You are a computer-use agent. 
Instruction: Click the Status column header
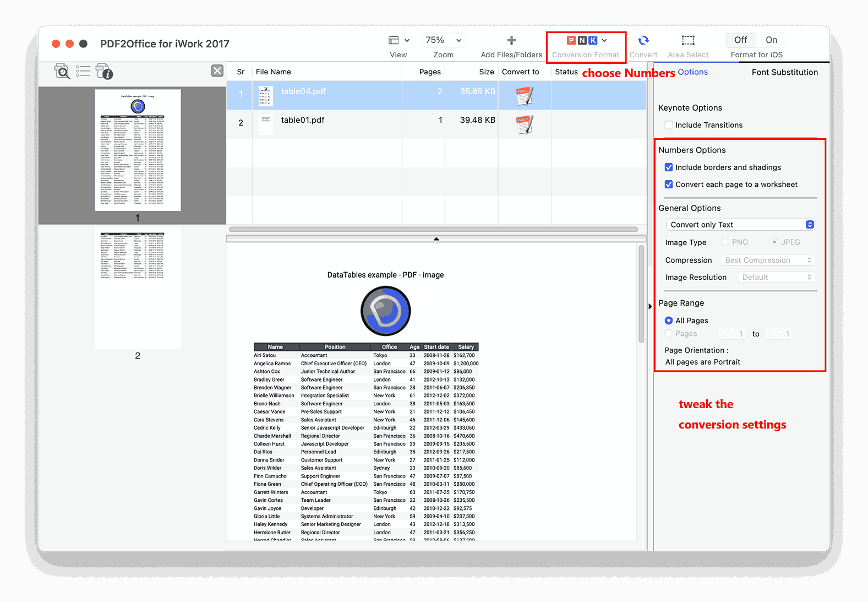coord(566,72)
